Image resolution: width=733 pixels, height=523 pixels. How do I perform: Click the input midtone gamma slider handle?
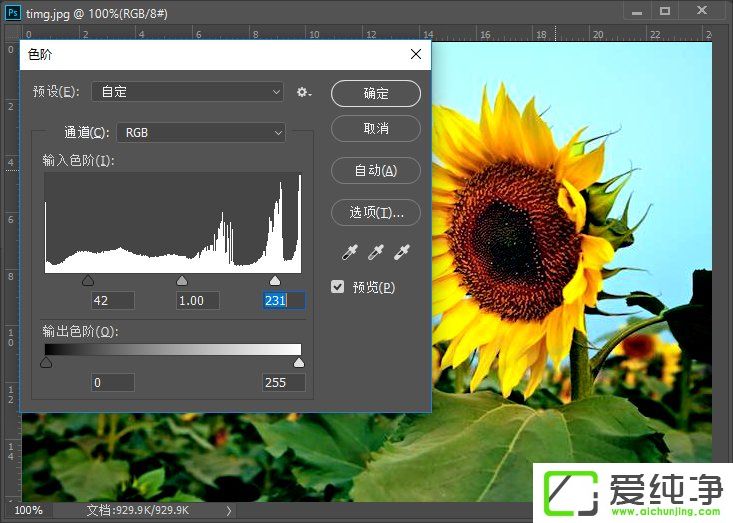click(181, 281)
